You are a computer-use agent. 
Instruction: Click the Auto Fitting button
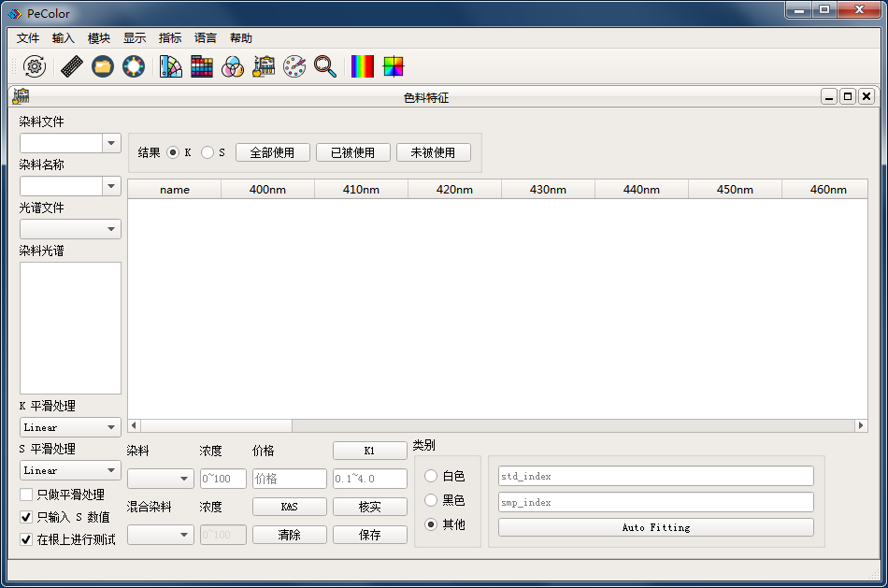pos(656,526)
